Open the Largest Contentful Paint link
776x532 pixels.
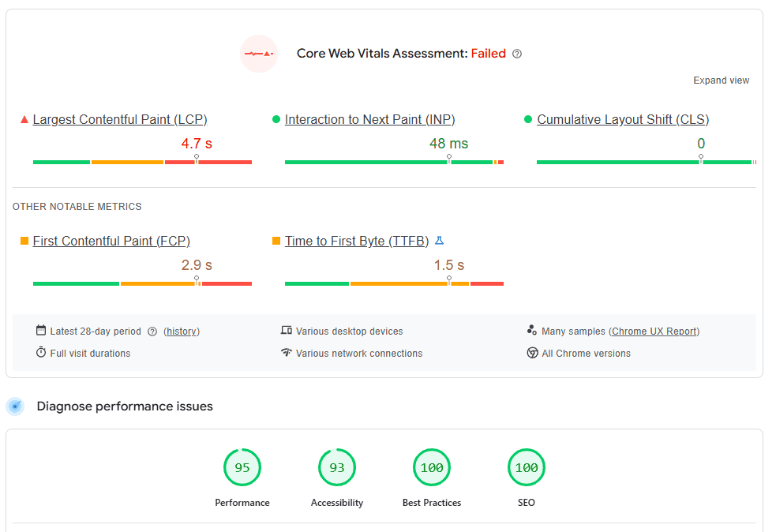(x=119, y=119)
